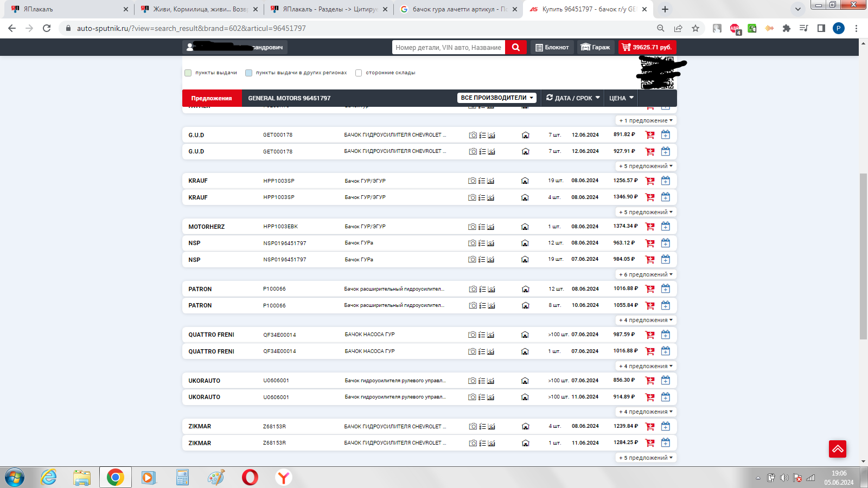
Task: Open the user account button in header
Action: pos(235,47)
